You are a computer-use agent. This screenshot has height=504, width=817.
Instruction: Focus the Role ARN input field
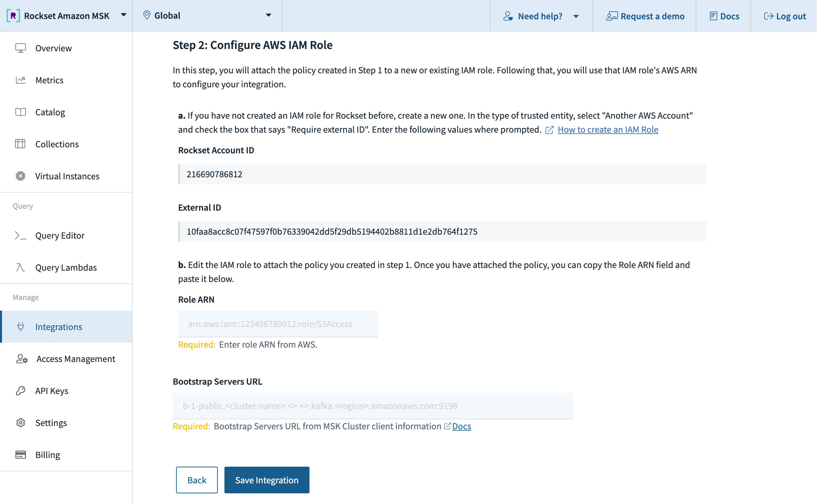pos(278,324)
